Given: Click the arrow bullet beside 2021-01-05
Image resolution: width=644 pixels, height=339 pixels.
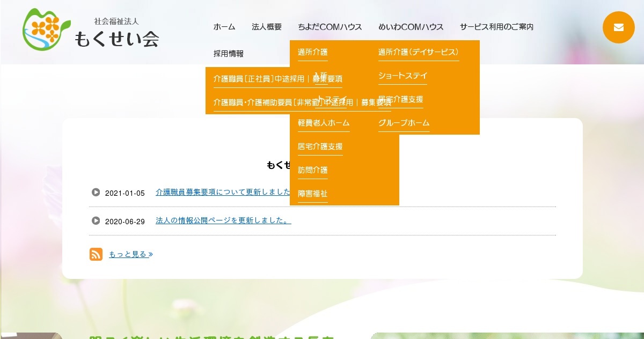Looking at the screenshot, I should click(x=96, y=192).
